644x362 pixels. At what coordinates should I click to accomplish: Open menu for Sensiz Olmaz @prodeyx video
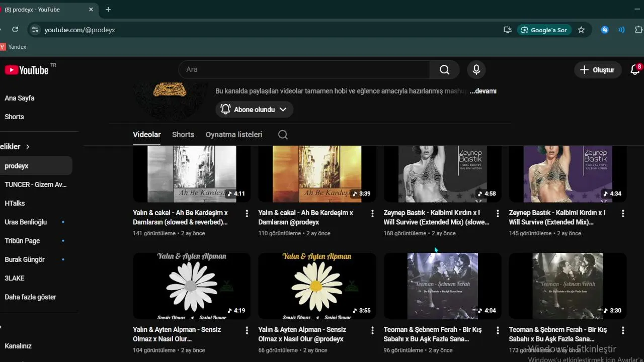372,330
